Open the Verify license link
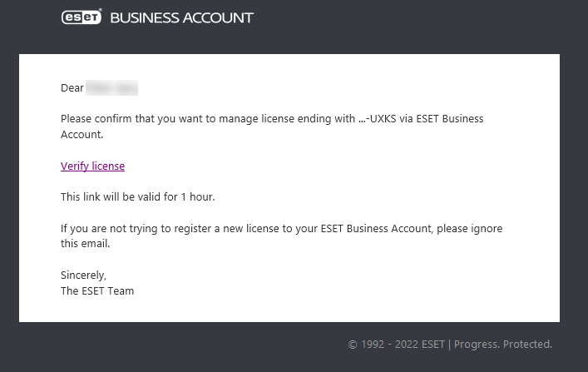Image resolution: width=588 pixels, height=372 pixels. (x=92, y=166)
